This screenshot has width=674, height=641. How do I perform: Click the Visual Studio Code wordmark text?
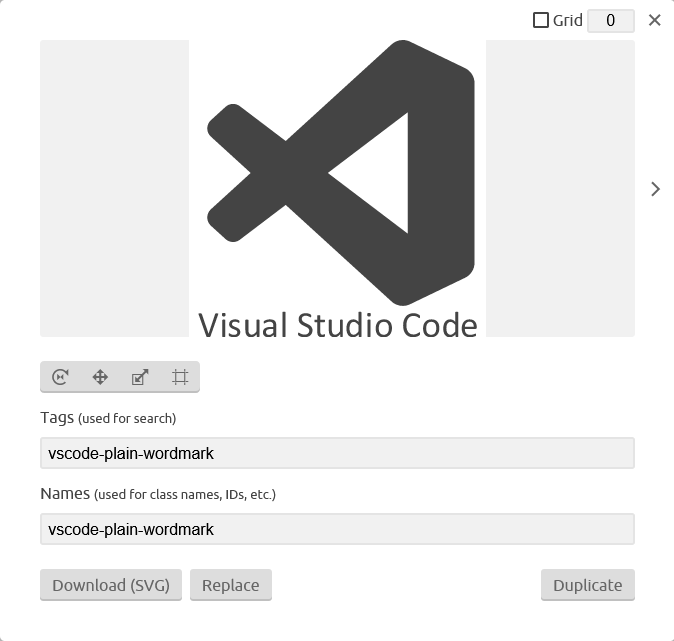pyautogui.click(x=338, y=325)
